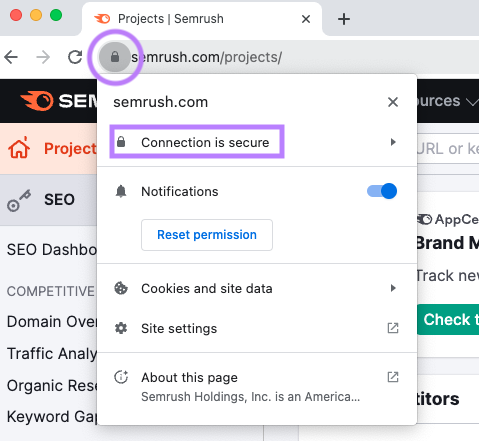Go back with the back arrow
This screenshot has width=479, height=441.
pos(11,57)
